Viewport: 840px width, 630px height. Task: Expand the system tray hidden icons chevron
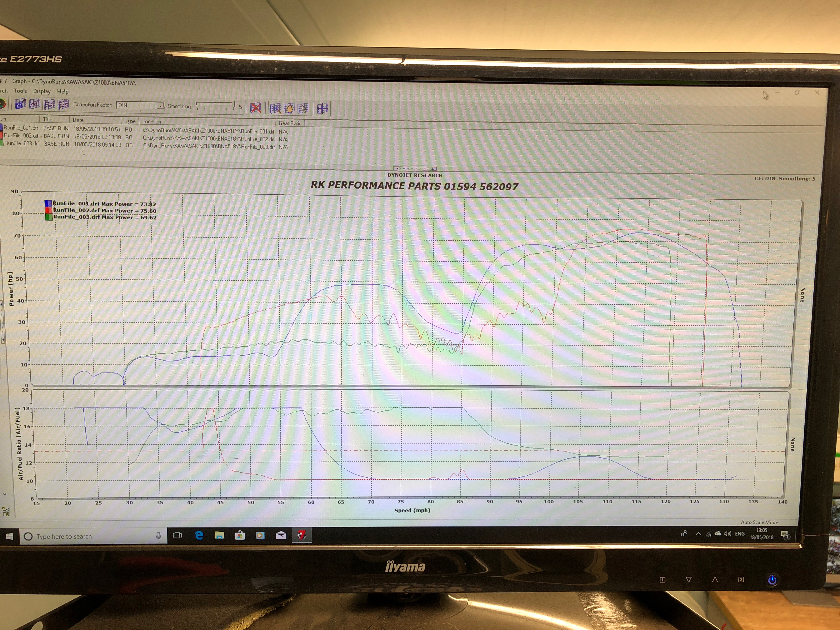point(698,534)
